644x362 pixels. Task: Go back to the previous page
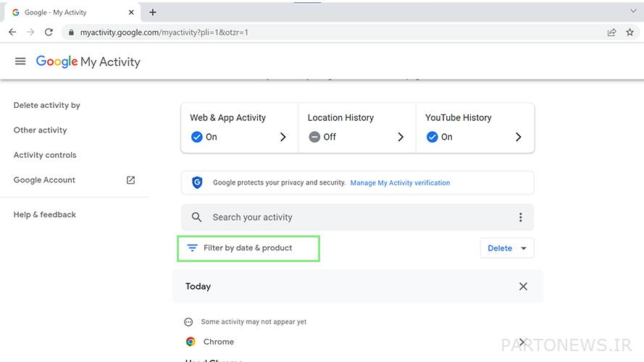point(12,32)
